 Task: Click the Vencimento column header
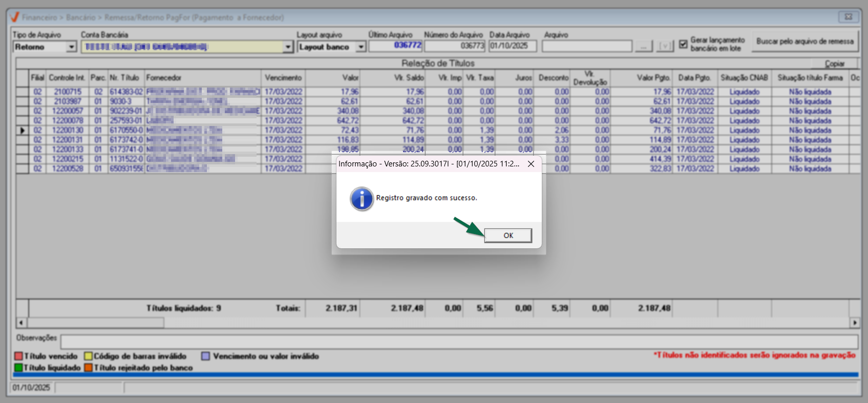pos(283,78)
